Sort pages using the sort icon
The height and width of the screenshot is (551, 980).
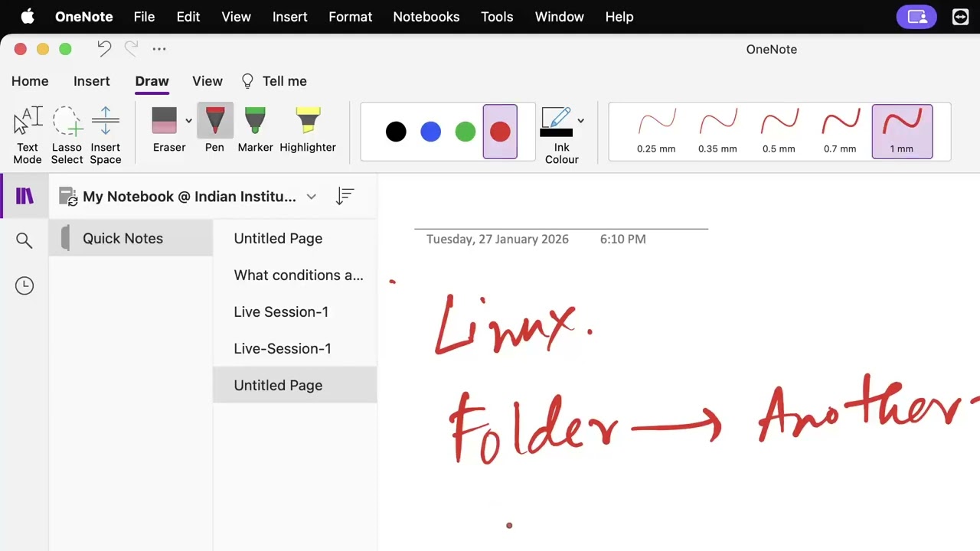(345, 197)
